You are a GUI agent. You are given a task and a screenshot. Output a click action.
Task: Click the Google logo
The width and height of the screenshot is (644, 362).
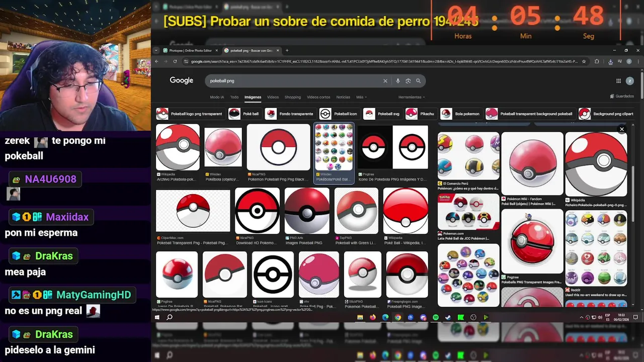coord(181,80)
